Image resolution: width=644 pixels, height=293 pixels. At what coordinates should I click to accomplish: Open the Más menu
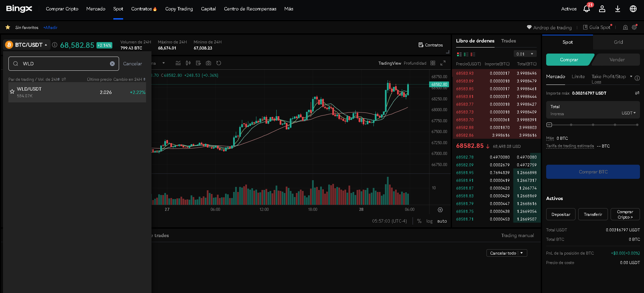[289, 9]
